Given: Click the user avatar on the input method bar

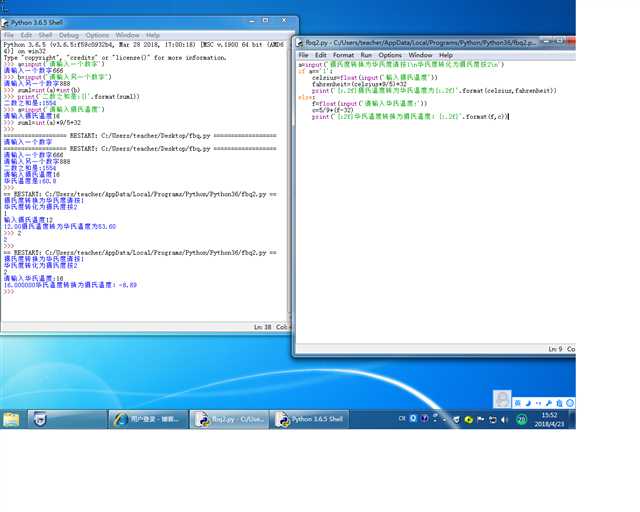Looking at the screenshot, I should click(x=502, y=399).
